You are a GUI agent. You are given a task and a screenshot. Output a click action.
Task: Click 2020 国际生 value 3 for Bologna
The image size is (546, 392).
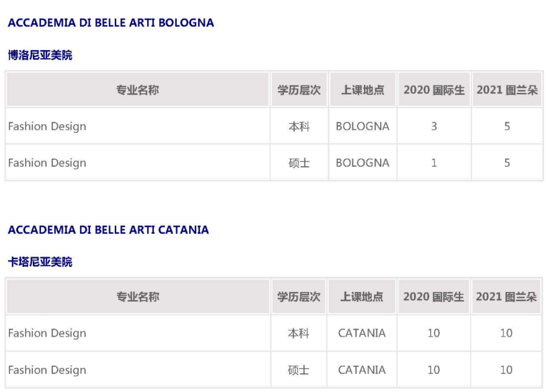[x=434, y=126]
